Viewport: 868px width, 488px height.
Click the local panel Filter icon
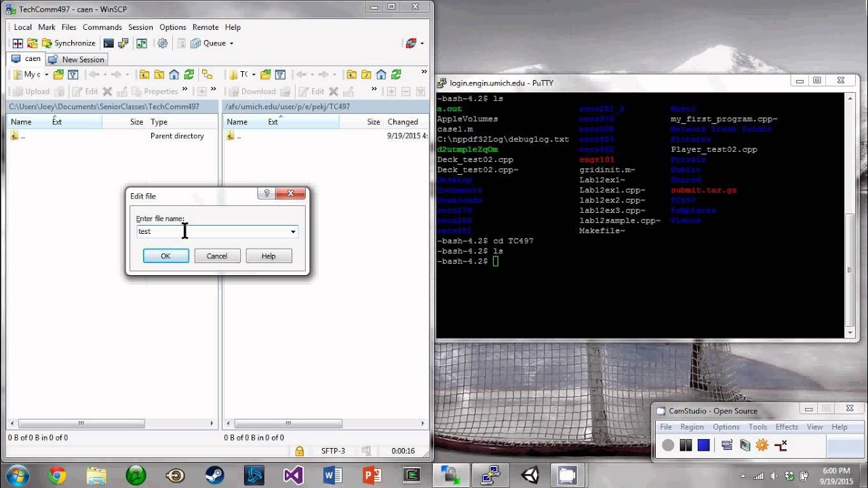coord(73,75)
